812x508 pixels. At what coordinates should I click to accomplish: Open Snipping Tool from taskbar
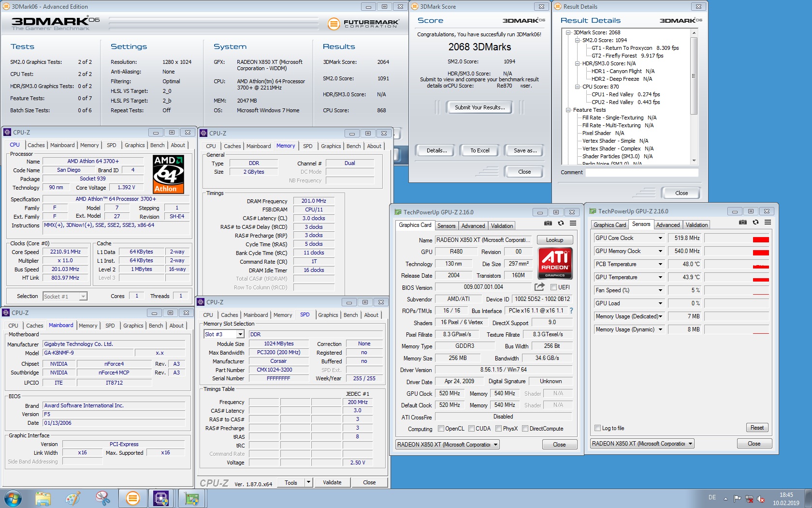(x=102, y=498)
